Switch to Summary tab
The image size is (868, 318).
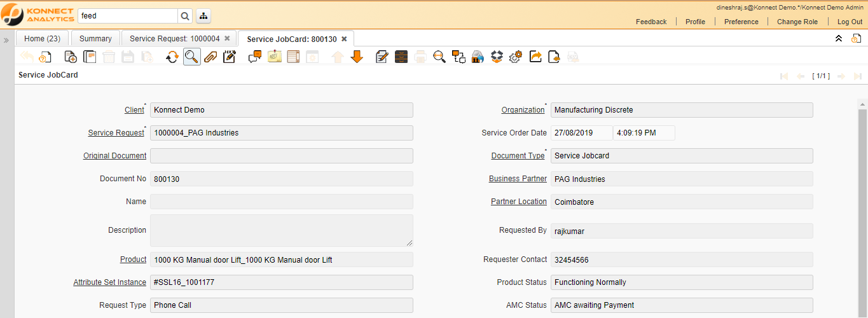95,39
